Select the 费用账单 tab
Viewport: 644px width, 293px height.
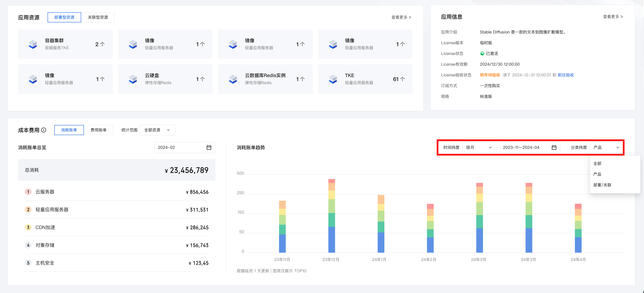tap(98, 130)
